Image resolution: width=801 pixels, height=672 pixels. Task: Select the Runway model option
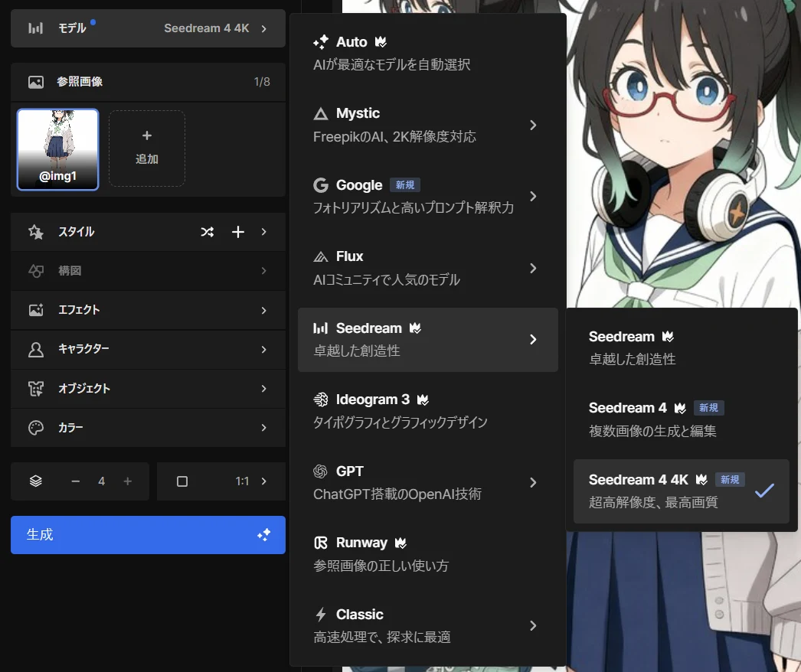[427, 553]
